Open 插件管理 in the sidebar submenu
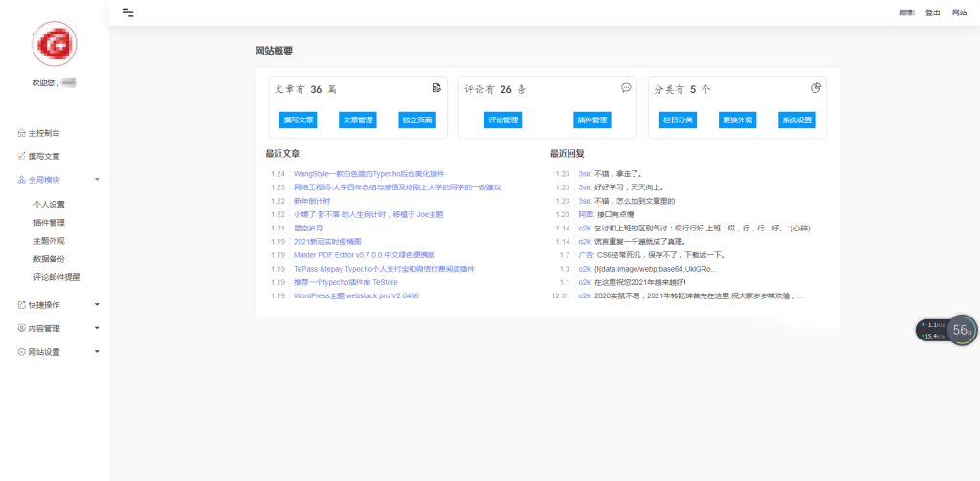This screenshot has width=980, height=481. point(49,223)
